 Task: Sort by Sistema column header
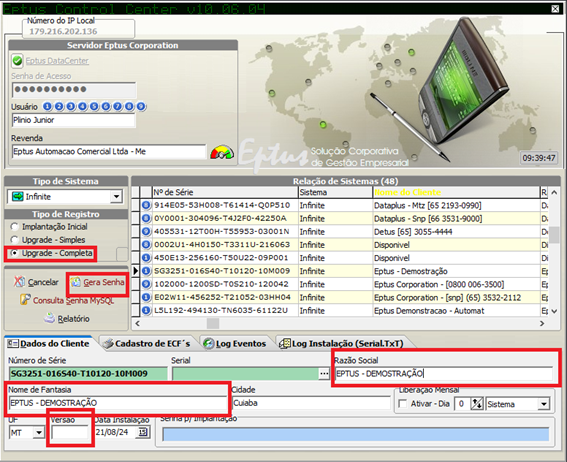[335, 192]
